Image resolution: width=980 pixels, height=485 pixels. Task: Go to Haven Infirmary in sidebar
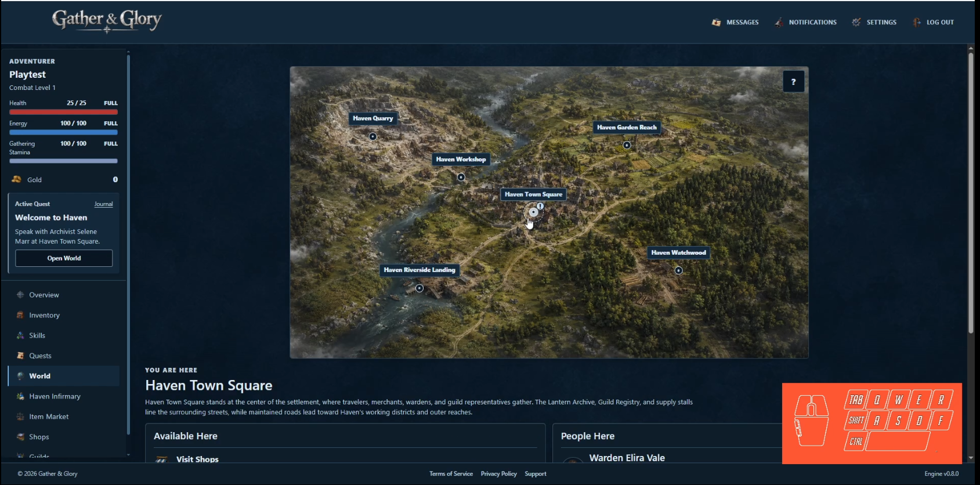[64, 396]
